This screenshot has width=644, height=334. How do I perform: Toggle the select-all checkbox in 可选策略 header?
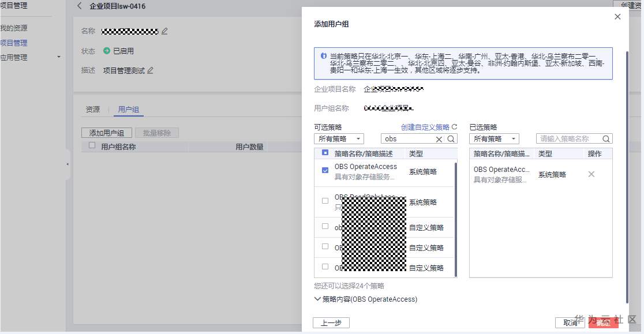(325, 153)
